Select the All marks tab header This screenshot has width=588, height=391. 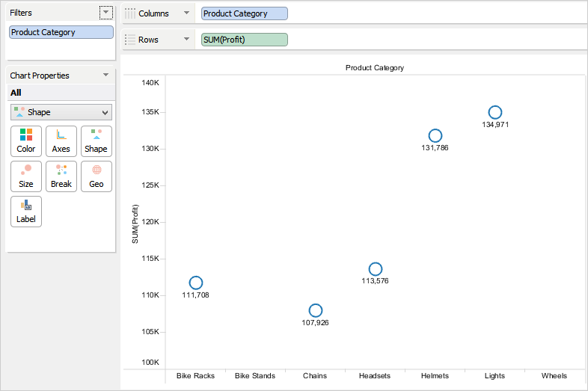[16, 93]
